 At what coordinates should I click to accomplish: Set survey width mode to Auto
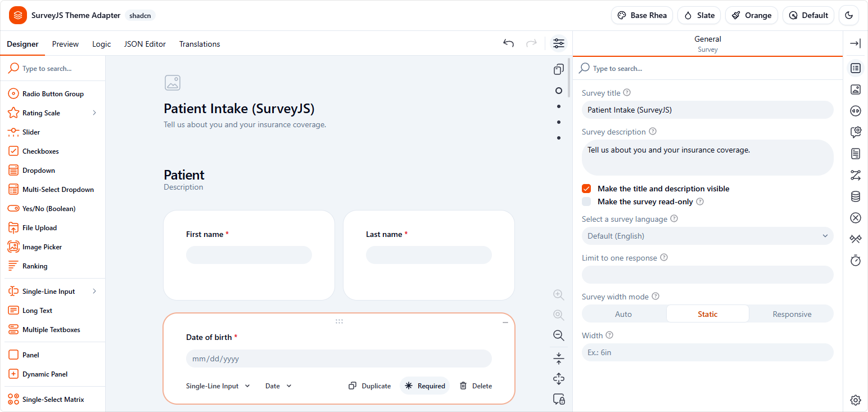(623, 314)
